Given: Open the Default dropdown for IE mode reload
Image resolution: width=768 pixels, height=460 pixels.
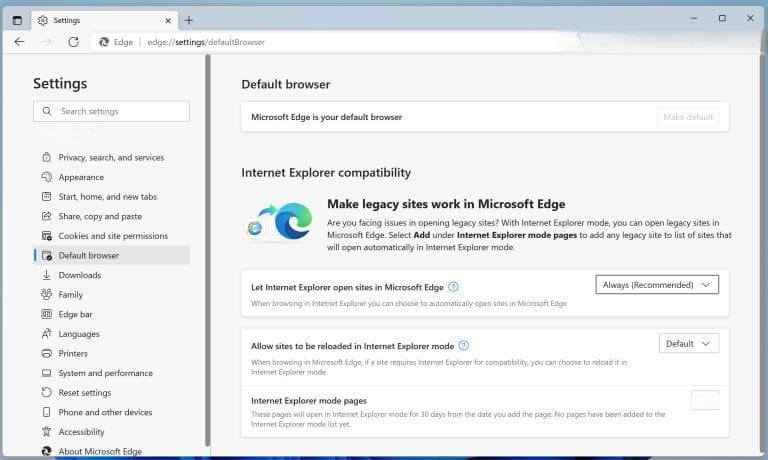Looking at the screenshot, I should pos(689,343).
